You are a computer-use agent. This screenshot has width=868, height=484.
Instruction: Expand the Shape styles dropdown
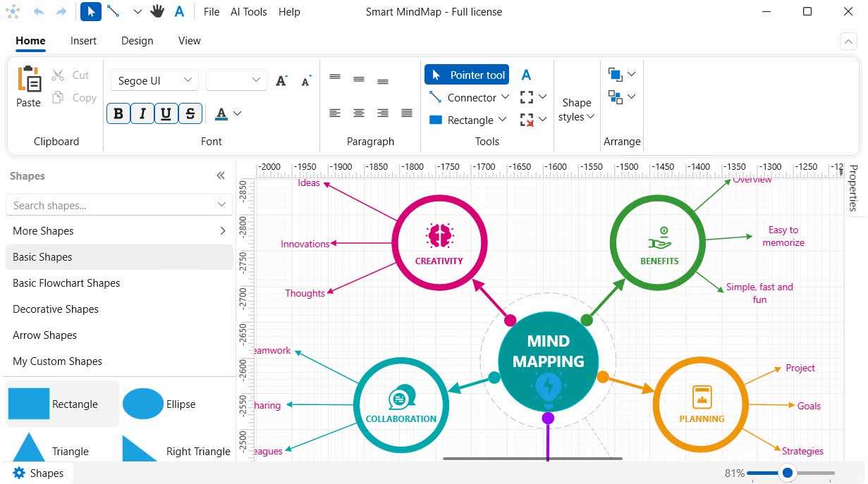click(576, 110)
